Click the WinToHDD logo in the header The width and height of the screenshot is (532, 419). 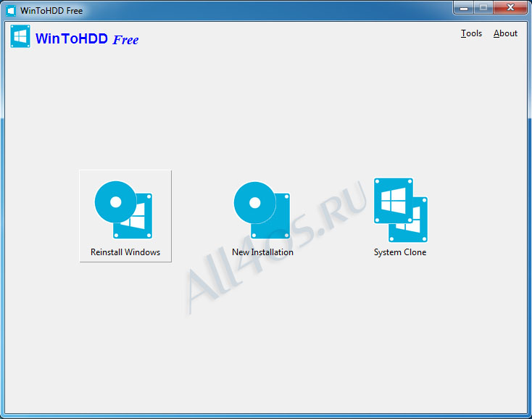(x=20, y=36)
